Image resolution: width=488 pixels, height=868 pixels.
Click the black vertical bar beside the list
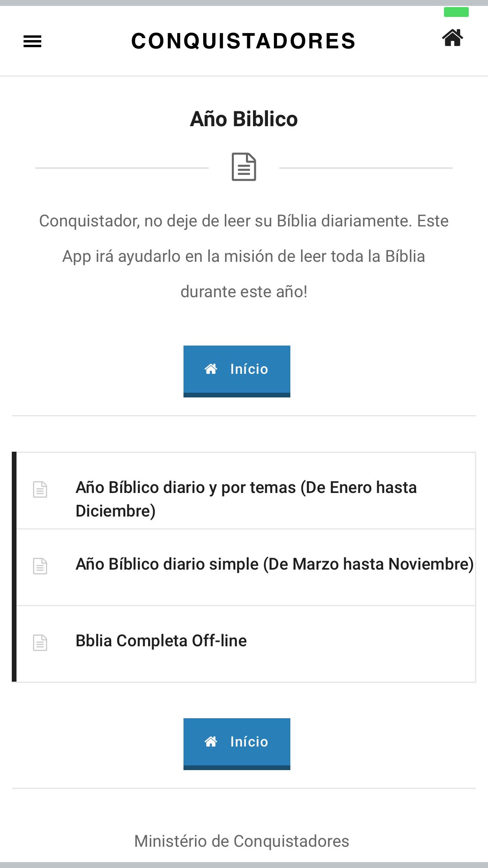(14, 567)
